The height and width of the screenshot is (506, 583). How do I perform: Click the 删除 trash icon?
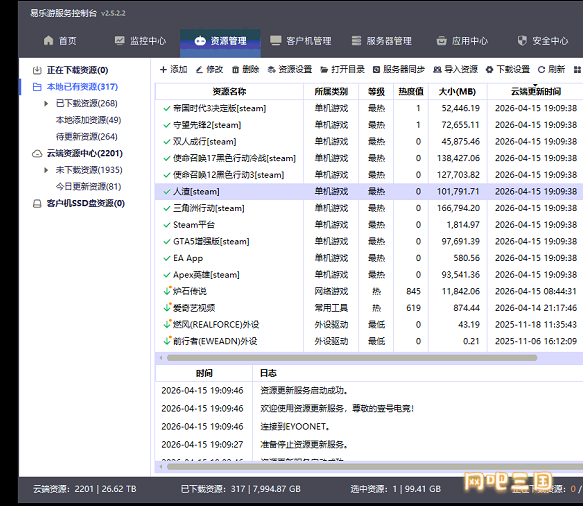pos(235,70)
